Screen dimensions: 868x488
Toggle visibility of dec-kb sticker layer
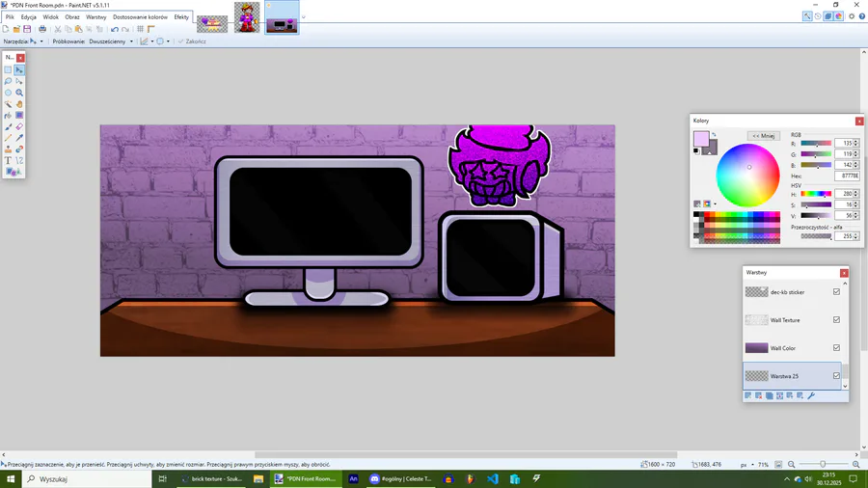click(x=836, y=291)
